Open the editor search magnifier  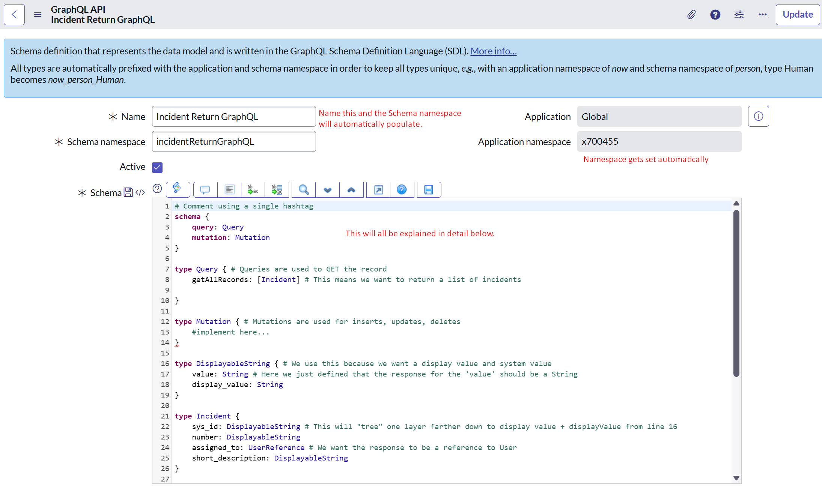(x=304, y=190)
